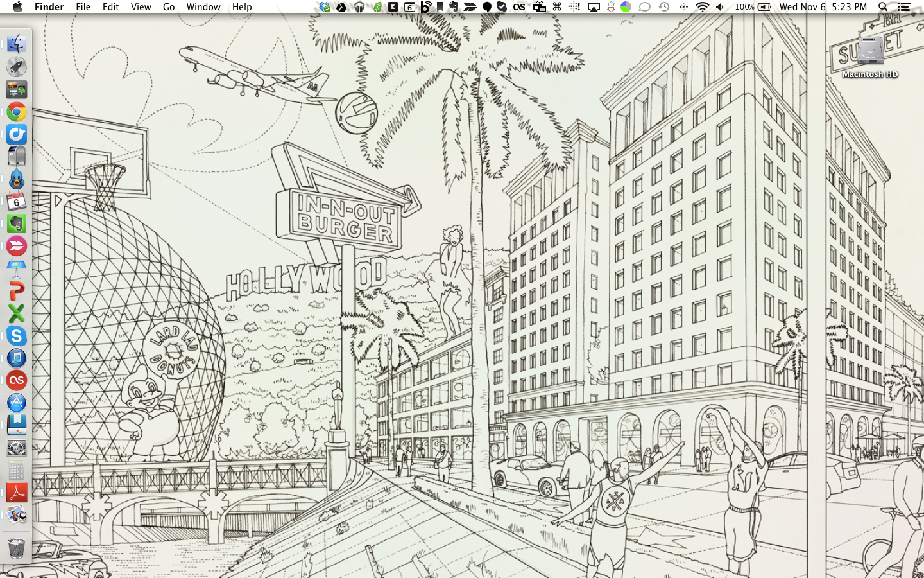Screen dimensions: 924x578
Task: Open the Go menu
Action: coord(169,7)
